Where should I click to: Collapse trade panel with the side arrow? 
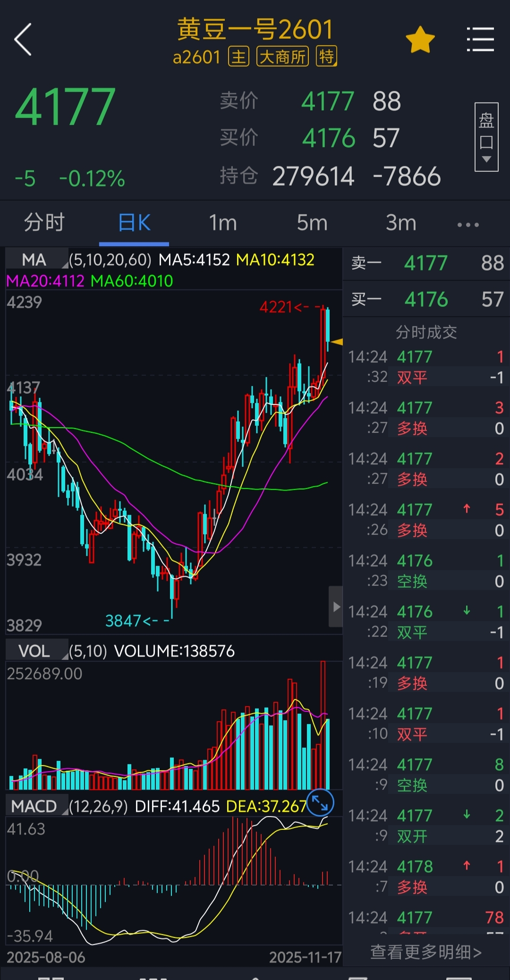click(336, 607)
